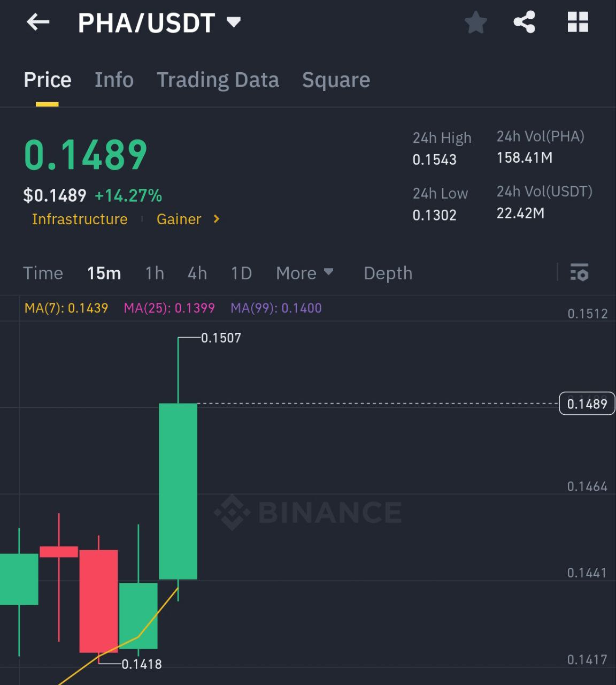Tap the 0.1464 axis price label
The width and height of the screenshot is (616, 685).
tap(587, 486)
